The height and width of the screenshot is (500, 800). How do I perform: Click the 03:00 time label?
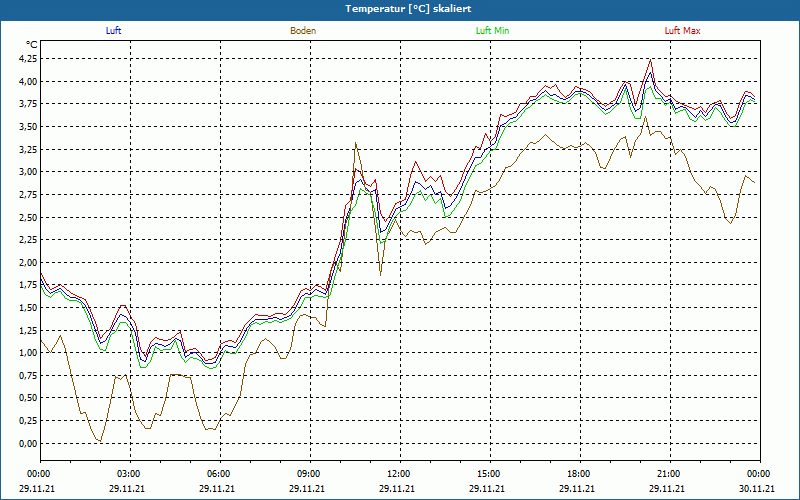tap(130, 474)
